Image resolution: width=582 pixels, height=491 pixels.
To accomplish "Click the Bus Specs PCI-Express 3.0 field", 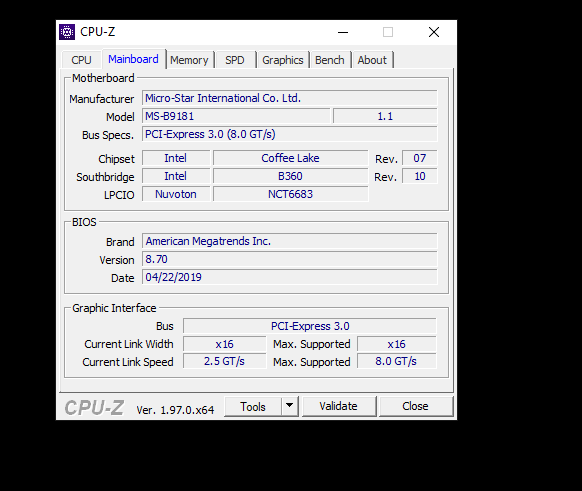I will point(290,134).
